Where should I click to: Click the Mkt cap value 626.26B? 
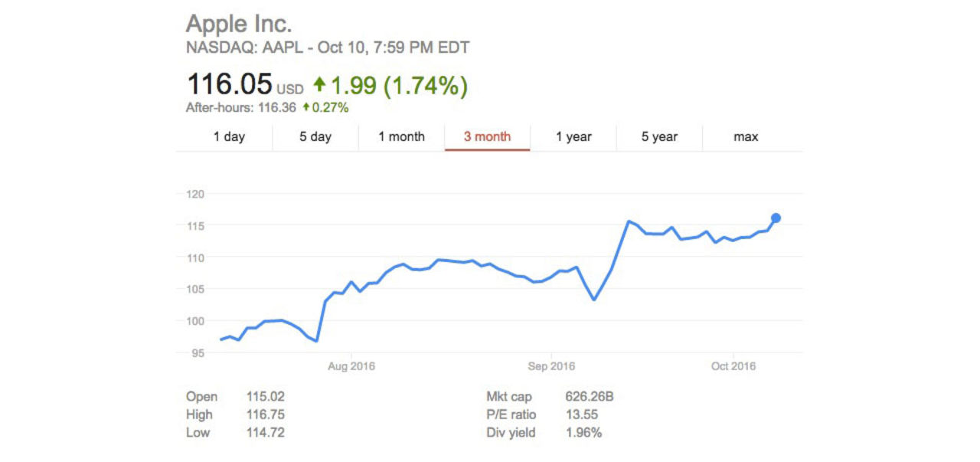tap(589, 397)
